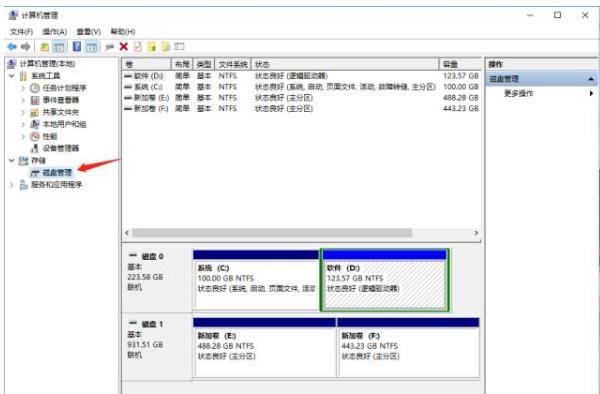Click the 磁盘 0 disk label panel

pyautogui.click(x=157, y=280)
